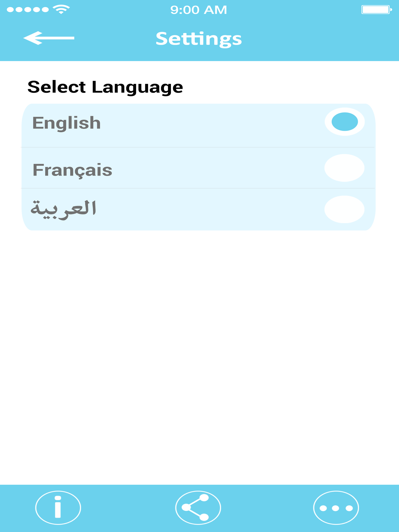Click the Settings page title

(x=199, y=39)
